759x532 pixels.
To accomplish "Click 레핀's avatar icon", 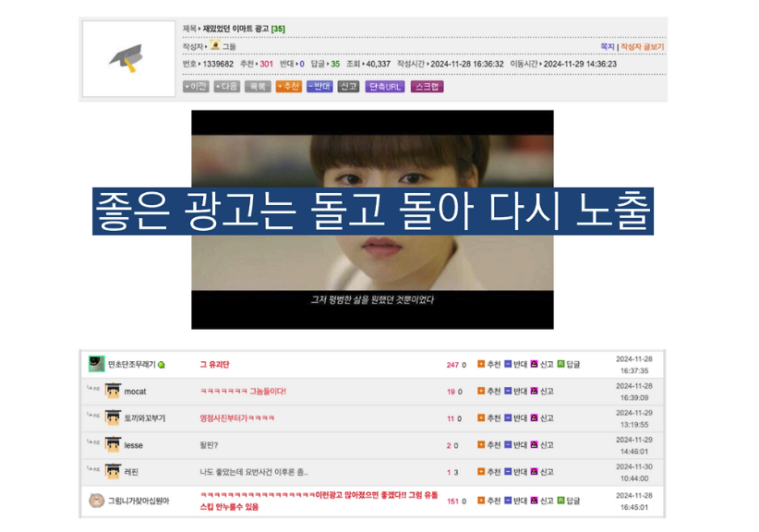I will tap(113, 471).
